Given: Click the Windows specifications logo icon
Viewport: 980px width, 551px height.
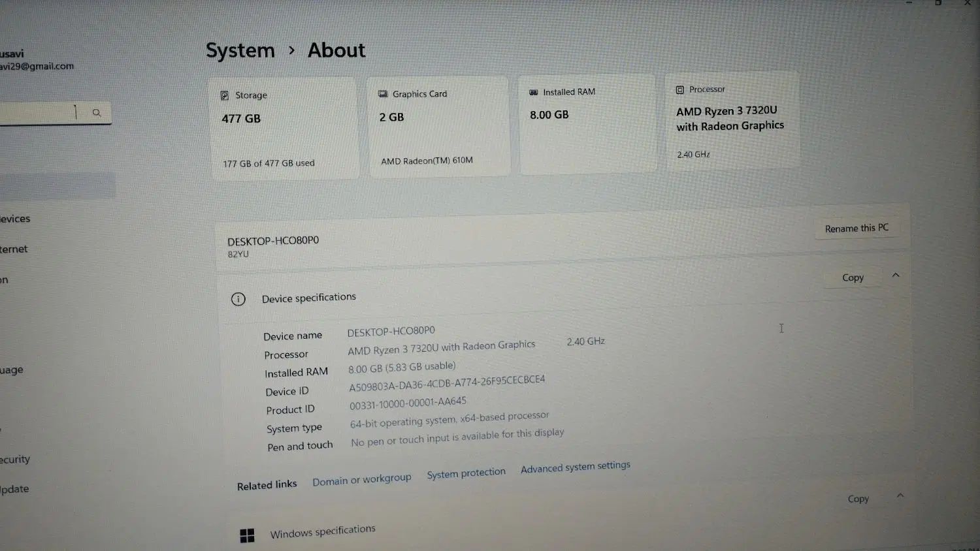Looking at the screenshot, I should tap(247, 536).
